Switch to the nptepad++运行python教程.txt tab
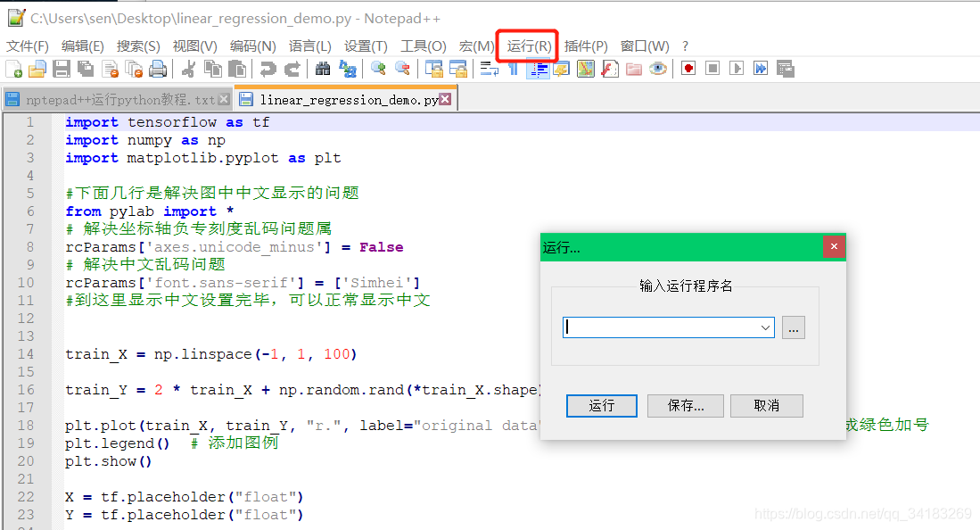The height and width of the screenshot is (530, 980). click(x=111, y=100)
